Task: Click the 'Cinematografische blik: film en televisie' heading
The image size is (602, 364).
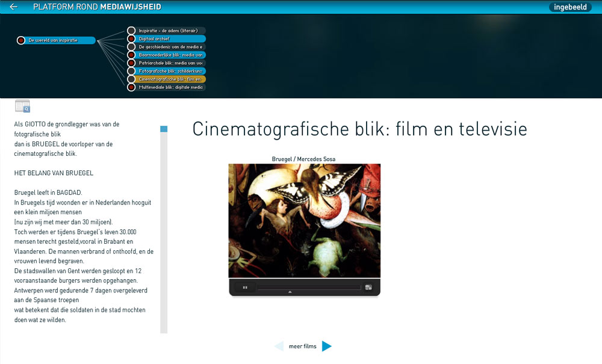Action: click(x=360, y=129)
